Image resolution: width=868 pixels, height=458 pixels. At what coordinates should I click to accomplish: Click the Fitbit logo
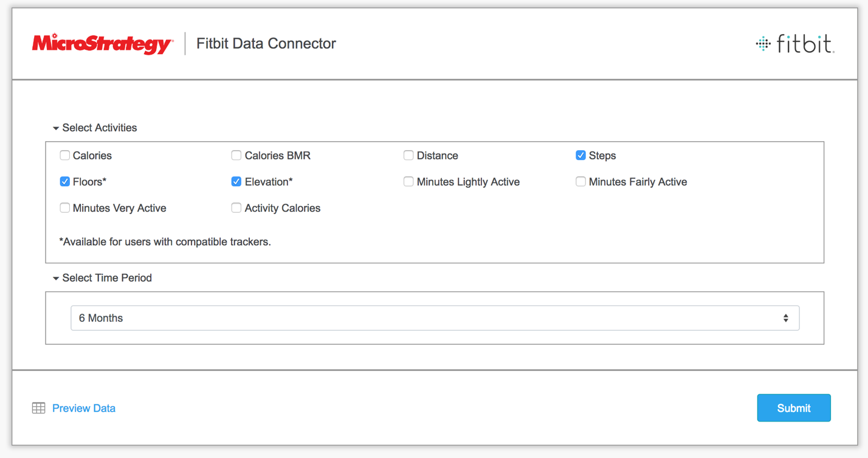tap(794, 44)
